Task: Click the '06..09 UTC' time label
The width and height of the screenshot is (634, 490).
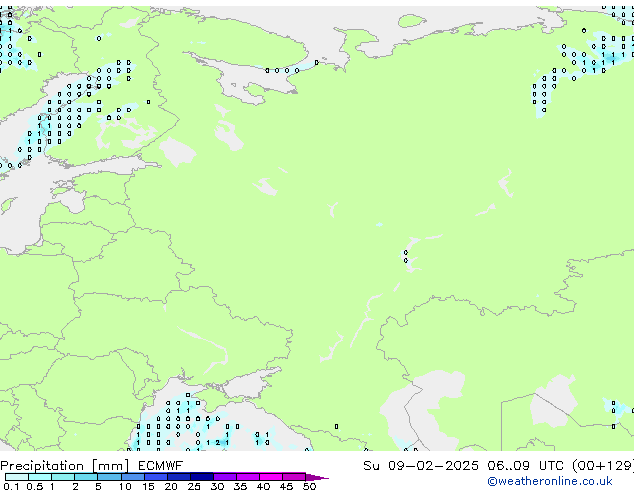Action: click(x=525, y=466)
